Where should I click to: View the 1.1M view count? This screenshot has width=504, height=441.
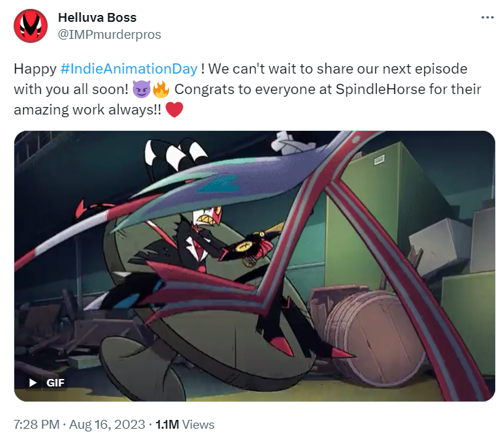tap(167, 424)
